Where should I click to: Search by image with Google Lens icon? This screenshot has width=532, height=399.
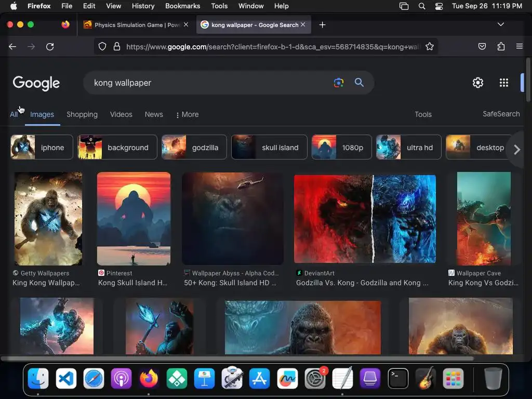coord(339,83)
